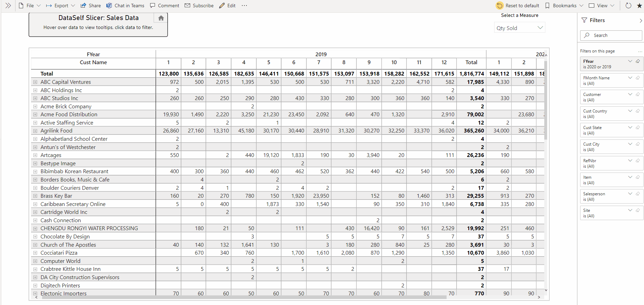Click the Subscribe button
Viewport: 644px width, 305px height.
click(199, 6)
